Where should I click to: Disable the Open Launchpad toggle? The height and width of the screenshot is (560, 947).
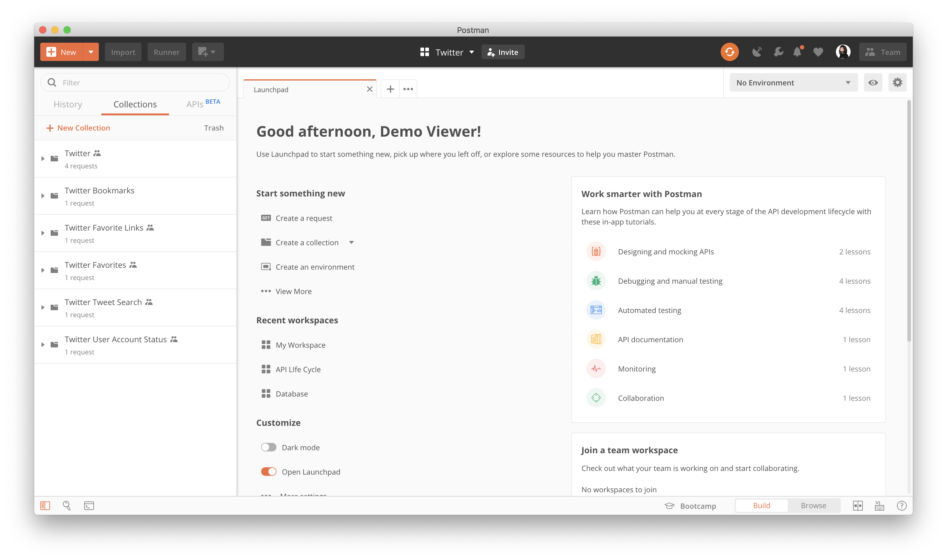point(269,472)
